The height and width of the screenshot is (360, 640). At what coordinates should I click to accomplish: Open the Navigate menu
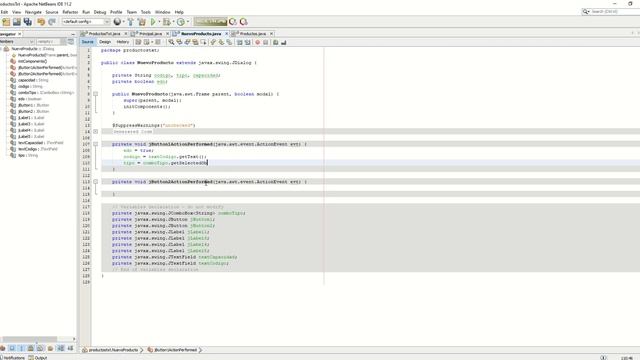point(33,12)
